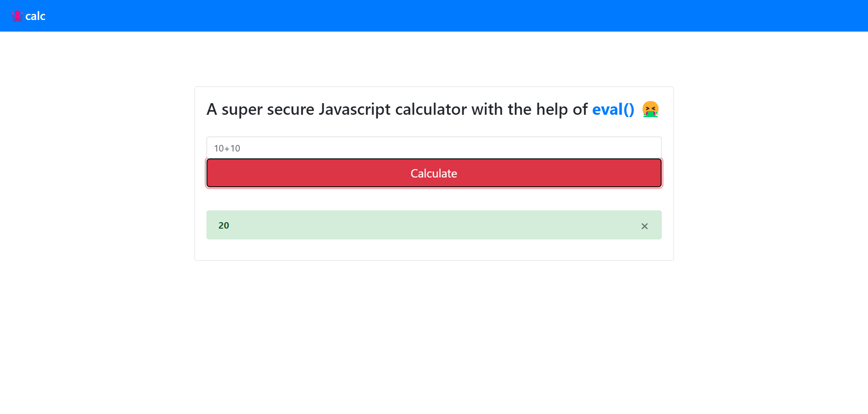Dismiss the green result alert with X
This screenshot has width=868, height=414.
coord(645,226)
